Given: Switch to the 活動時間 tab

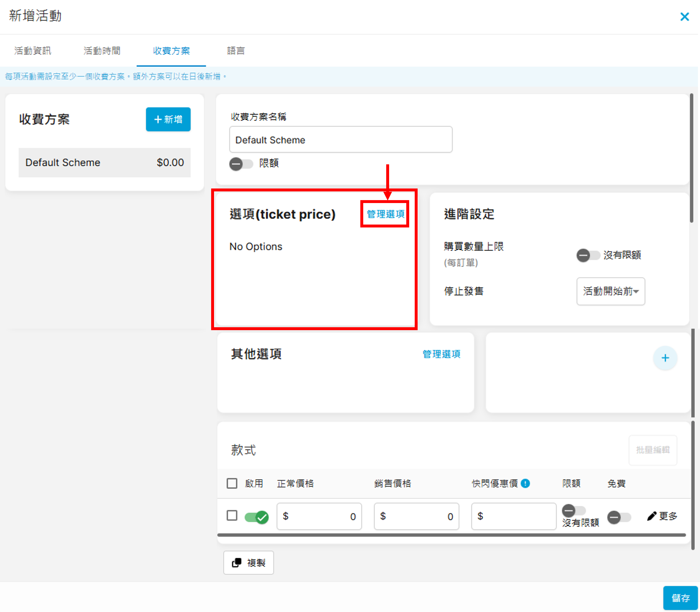Looking at the screenshot, I should click(102, 51).
